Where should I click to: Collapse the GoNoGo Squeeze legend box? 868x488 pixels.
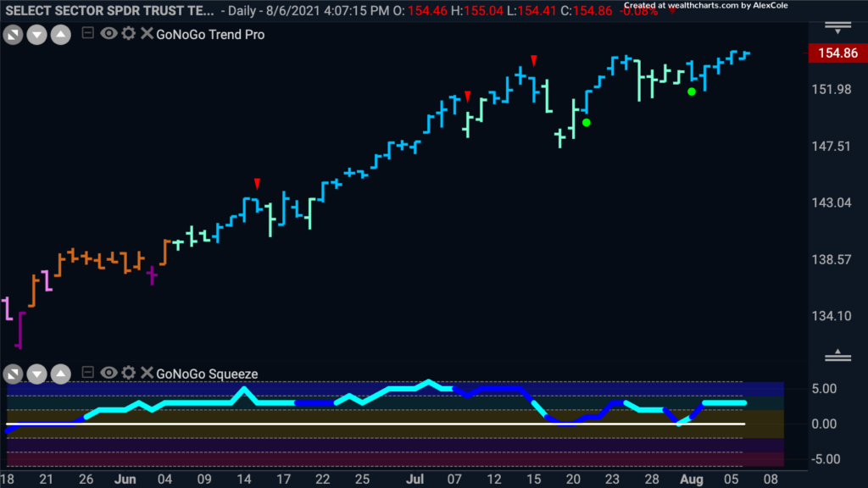click(x=87, y=373)
